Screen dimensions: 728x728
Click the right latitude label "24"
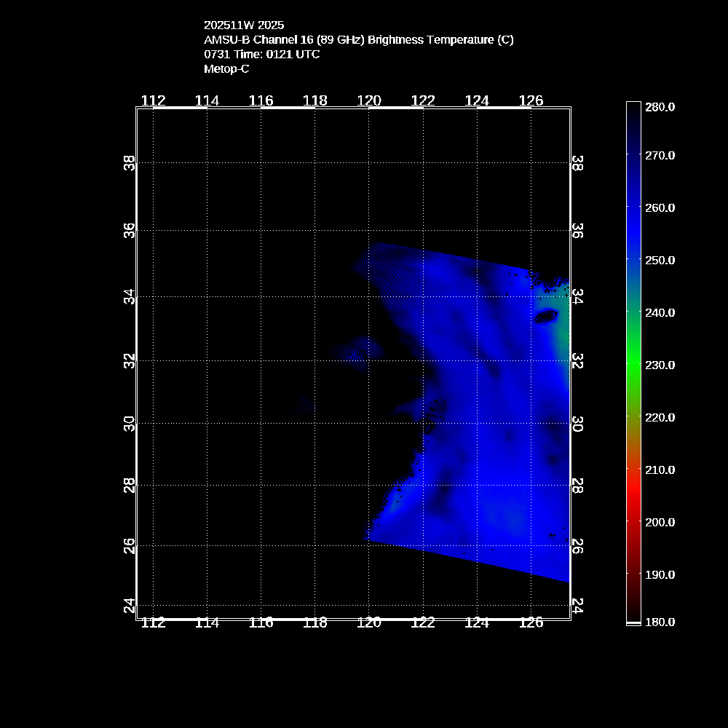pyautogui.click(x=577, y=606)
